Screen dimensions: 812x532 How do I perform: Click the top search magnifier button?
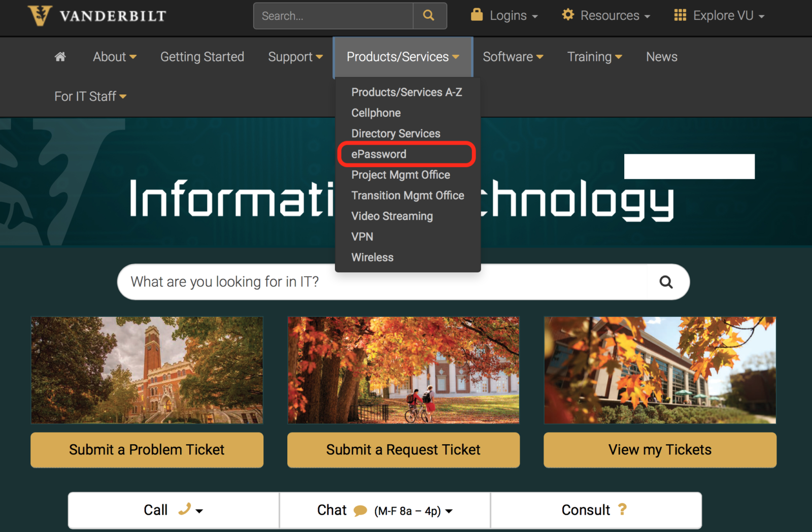429,16
